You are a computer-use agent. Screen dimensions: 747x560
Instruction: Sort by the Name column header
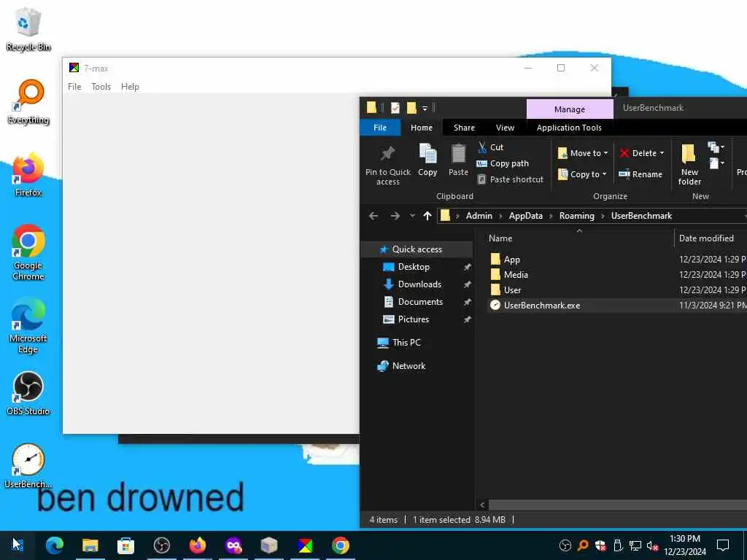coord(500,238)
